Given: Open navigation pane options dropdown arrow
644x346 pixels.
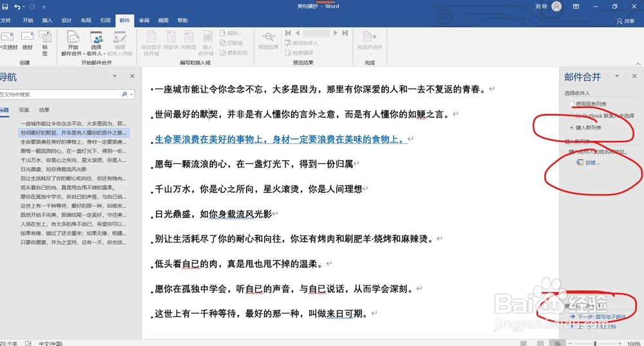Looking at the screenshot, I should (x=115, y=77).
